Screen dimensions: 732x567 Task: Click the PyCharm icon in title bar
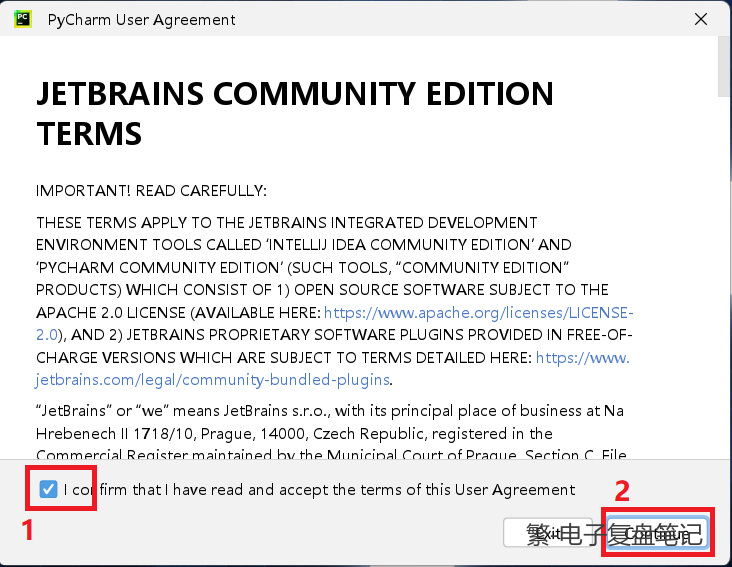click(x=22, y=19)
